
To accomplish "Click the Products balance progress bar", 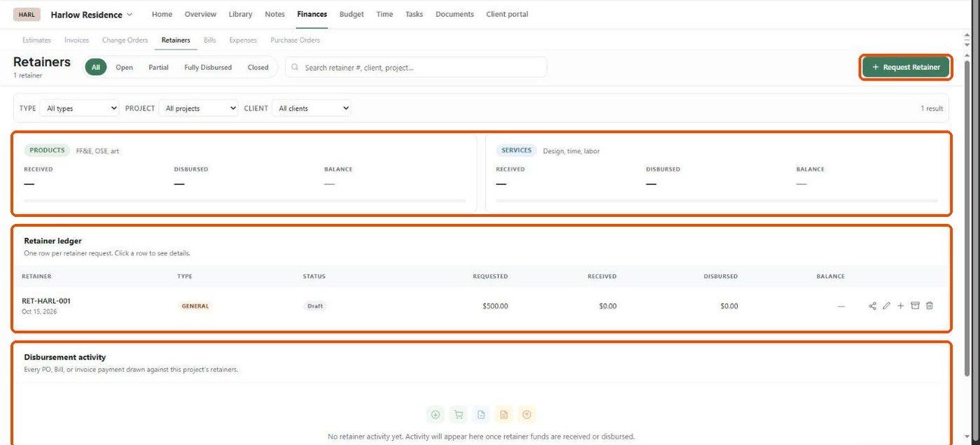I will click(x=245, y=201).
